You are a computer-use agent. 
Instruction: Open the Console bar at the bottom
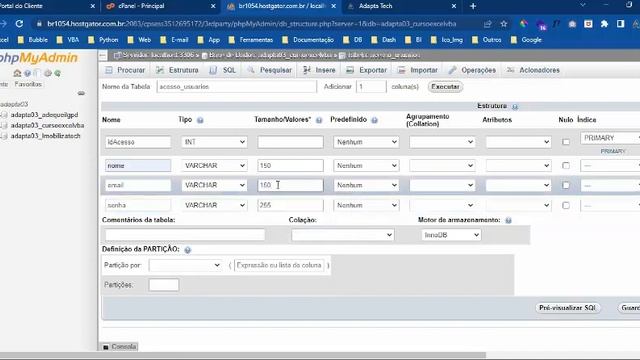pyautogui.click(x=119, y=347)
